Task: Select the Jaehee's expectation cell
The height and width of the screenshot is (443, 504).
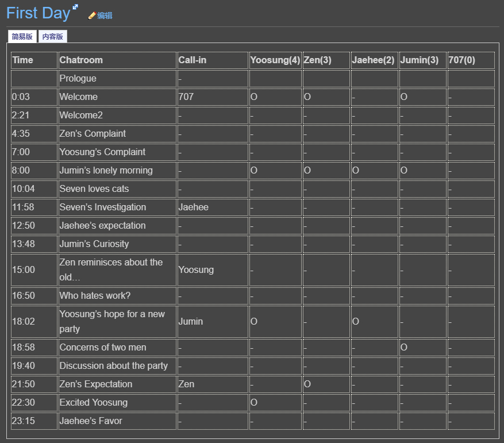Action: click(118, 225)
